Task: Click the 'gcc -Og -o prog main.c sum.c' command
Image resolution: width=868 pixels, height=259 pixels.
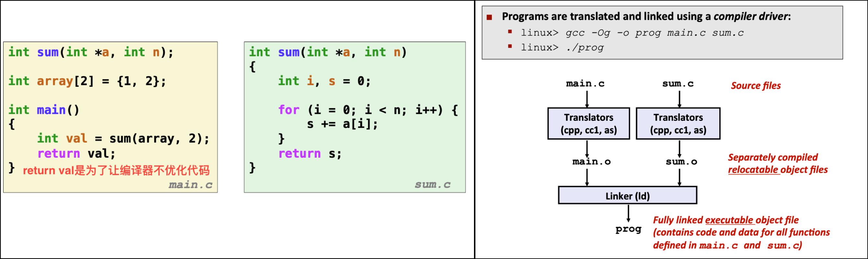Action: tap(654, 33)
